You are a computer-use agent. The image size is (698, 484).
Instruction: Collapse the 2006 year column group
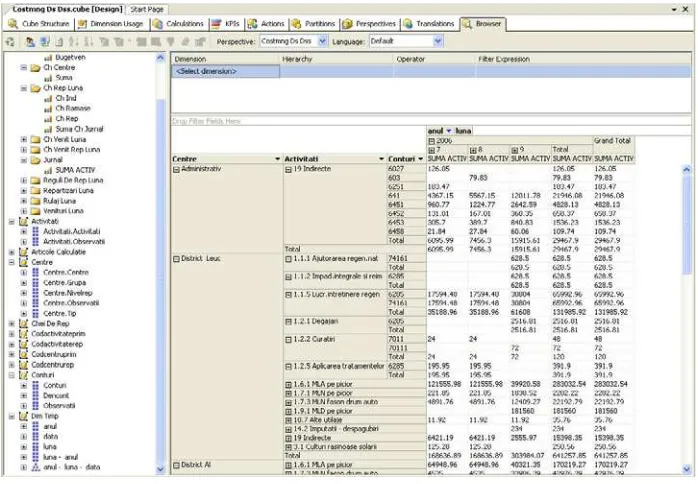(x=431, y=141)
